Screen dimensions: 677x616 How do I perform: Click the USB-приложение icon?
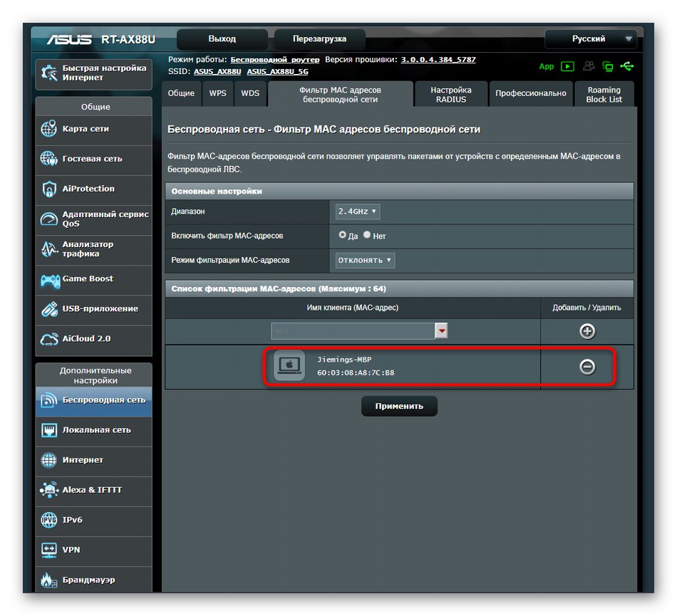(49, 309)
